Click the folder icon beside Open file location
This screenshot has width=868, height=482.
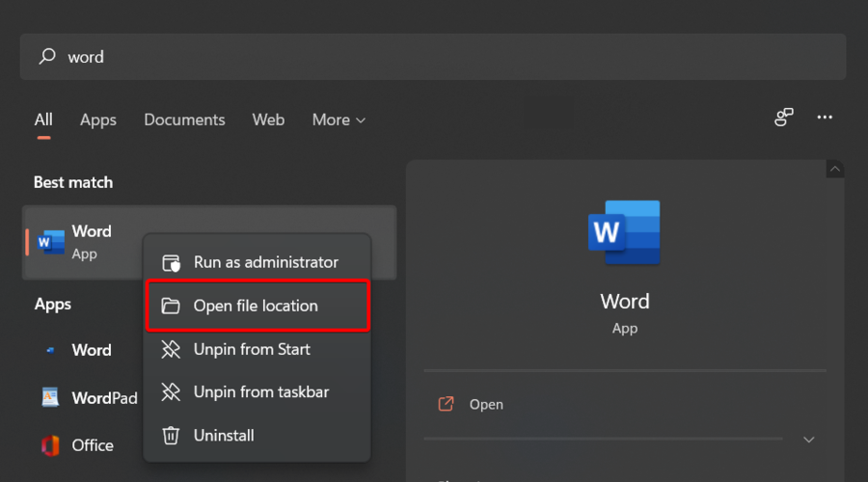point(171,306)
